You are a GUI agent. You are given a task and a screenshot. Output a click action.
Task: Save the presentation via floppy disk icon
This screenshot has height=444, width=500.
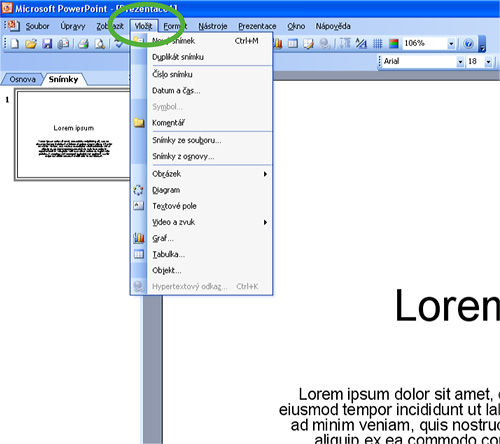tap(47, 44)
